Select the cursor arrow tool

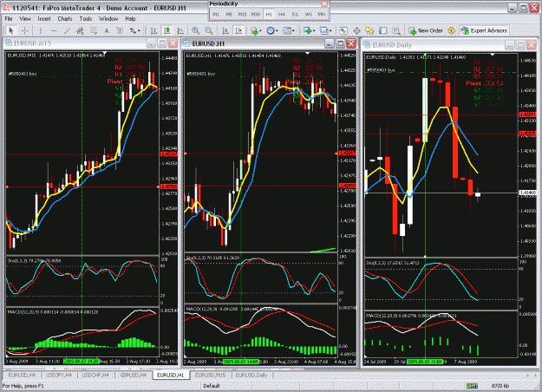pyautogui.click(x=11, y=30)
